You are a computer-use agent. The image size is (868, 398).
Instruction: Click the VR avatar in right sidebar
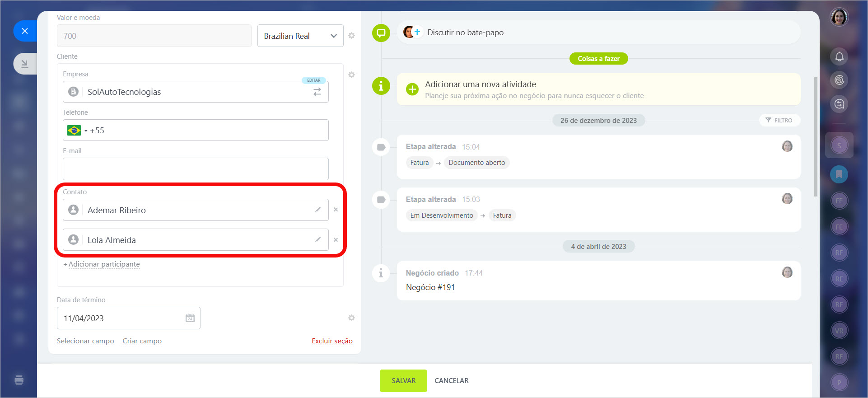(839, 331)
